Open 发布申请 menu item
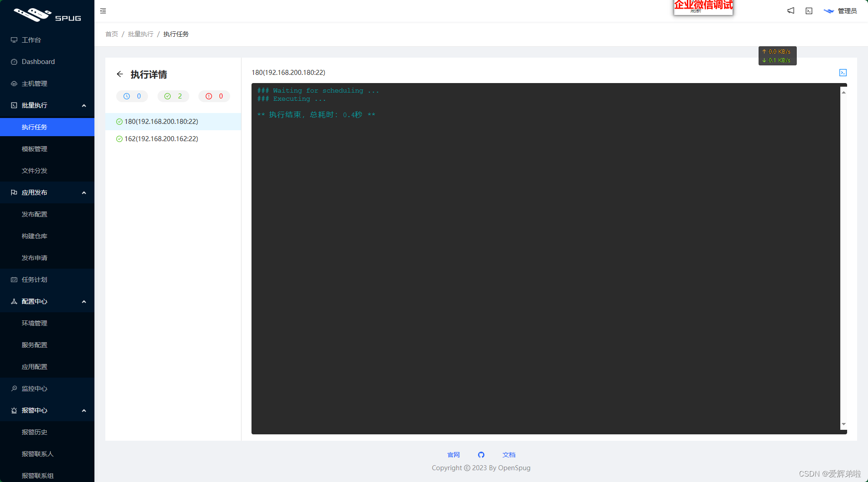 click(47, 258)
